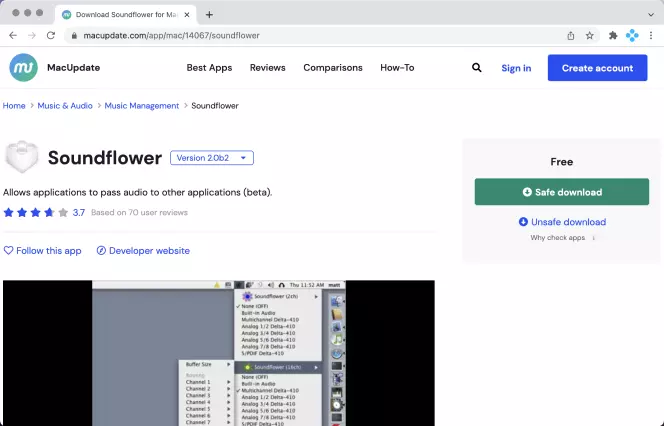Open the Reviews menu item

(268, 68)
